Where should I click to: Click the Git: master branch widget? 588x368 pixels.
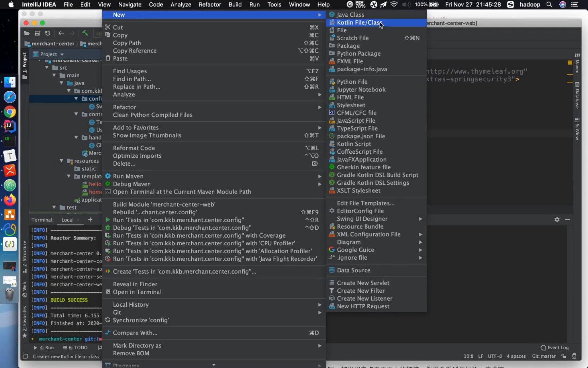(544, 356)
